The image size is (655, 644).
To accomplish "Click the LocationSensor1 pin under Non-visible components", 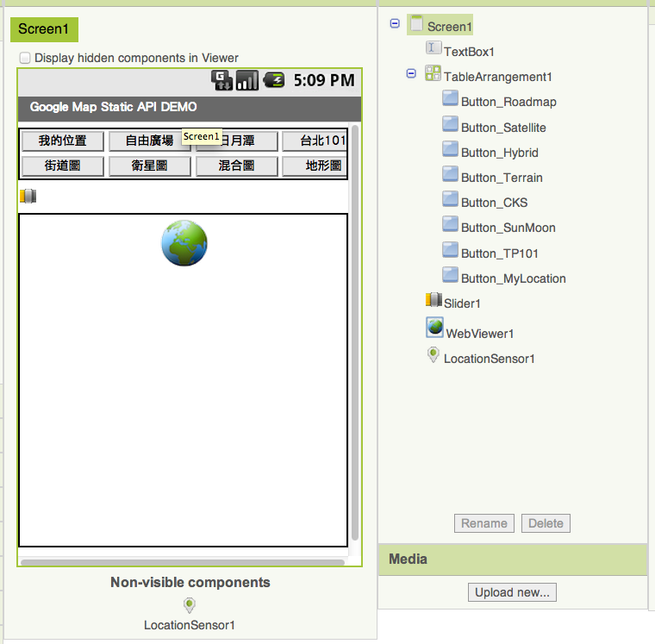I will (190, 604).
